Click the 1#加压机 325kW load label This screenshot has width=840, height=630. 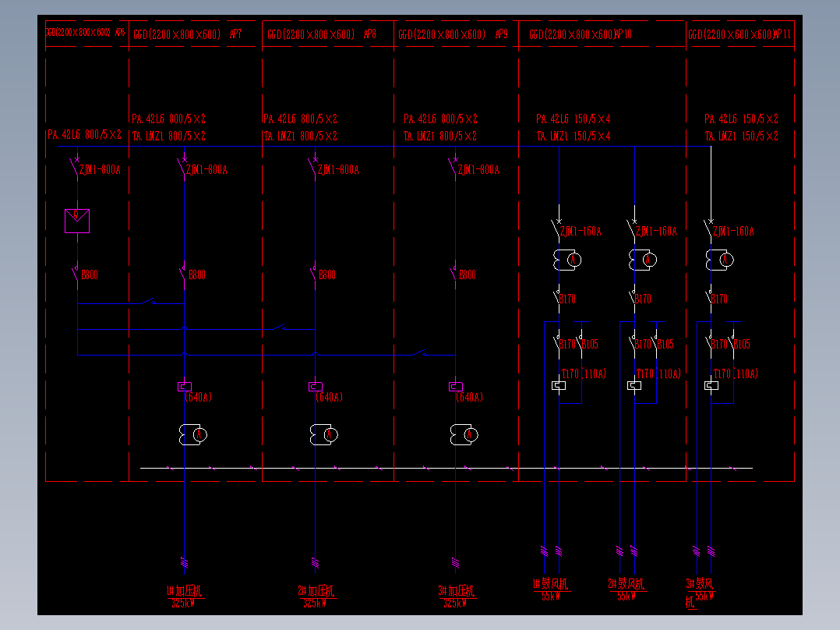[184, 596]
